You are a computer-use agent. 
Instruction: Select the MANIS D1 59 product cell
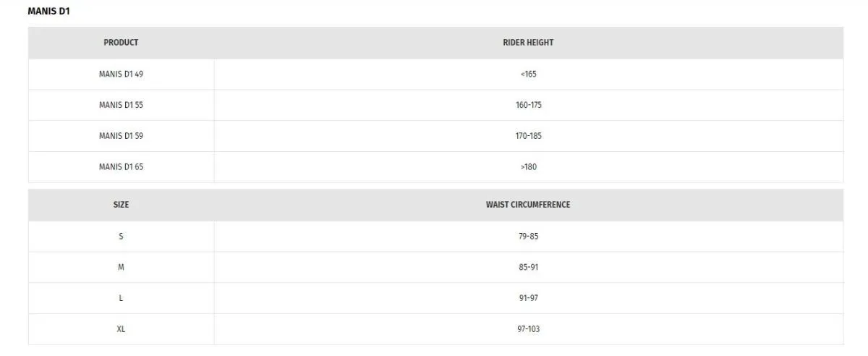(x=121, y=136)
